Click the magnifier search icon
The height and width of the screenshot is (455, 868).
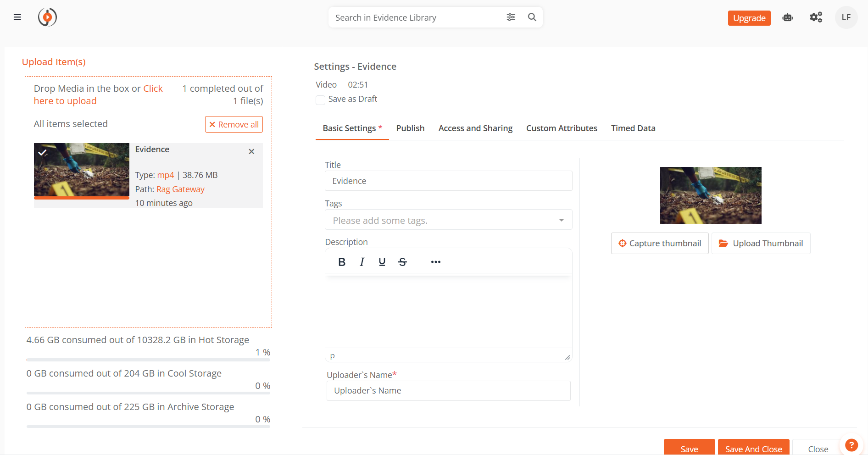tap(532, 17)
